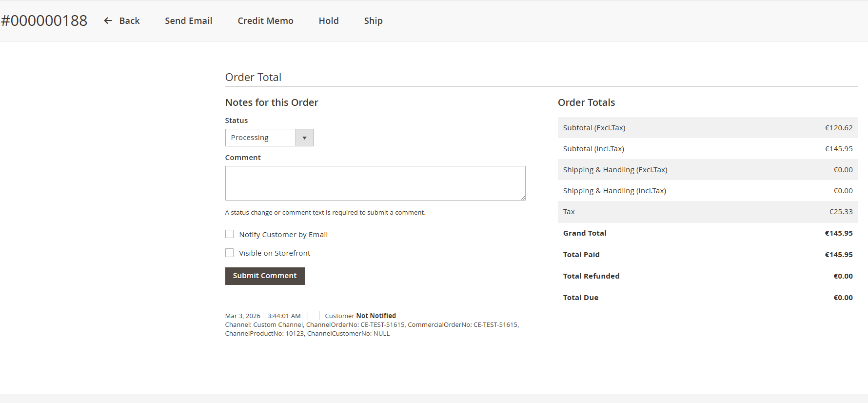Open the Status dropdown showing Processing
This screenshot has height=403, width=868.
pyautogui.click(x=269, y=138)
